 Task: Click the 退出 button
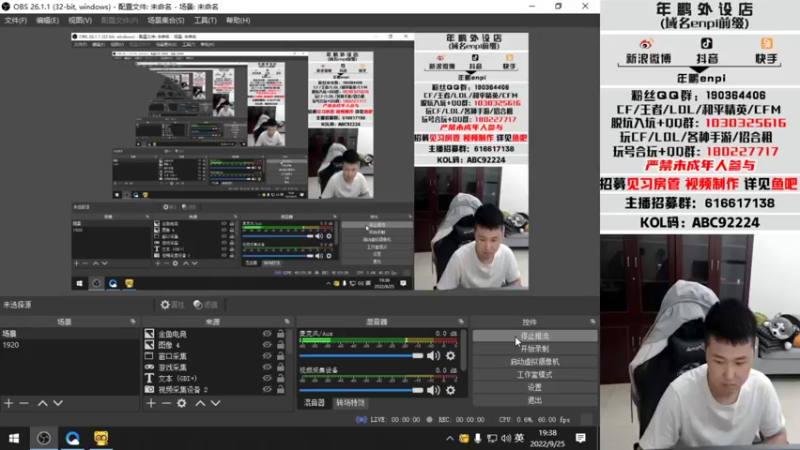click(535, 401)
